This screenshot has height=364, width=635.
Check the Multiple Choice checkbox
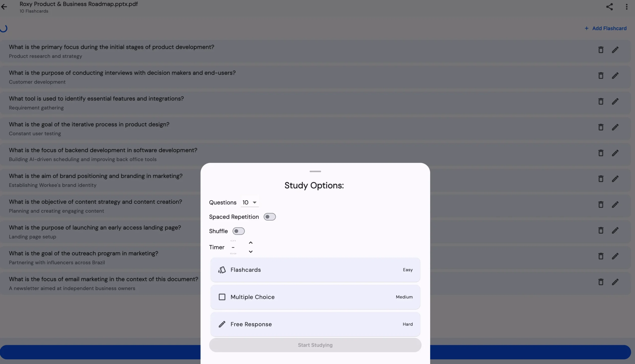pyautogui.click(x=222, y=297)
